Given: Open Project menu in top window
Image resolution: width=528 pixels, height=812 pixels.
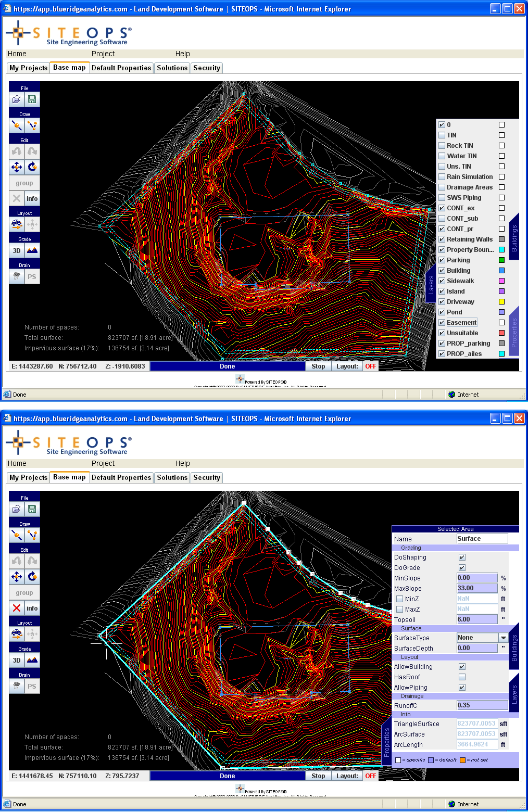Looking at the screenshot, I should click(x=103, y=54).
